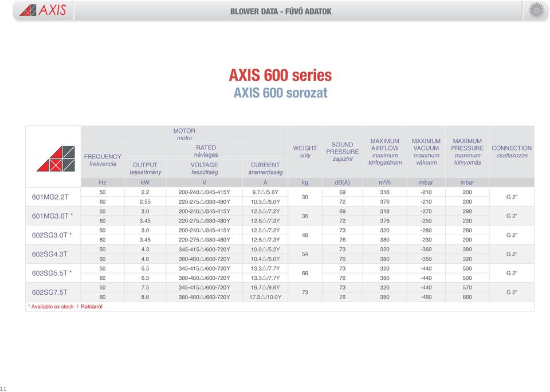Select the dB(A) unit cell

point(343,183)
